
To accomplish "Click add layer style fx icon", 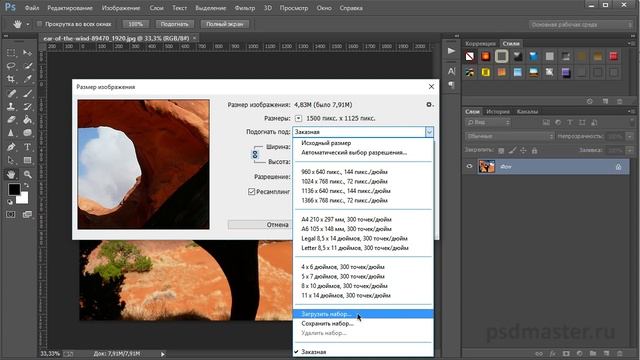I will (552, 353).
